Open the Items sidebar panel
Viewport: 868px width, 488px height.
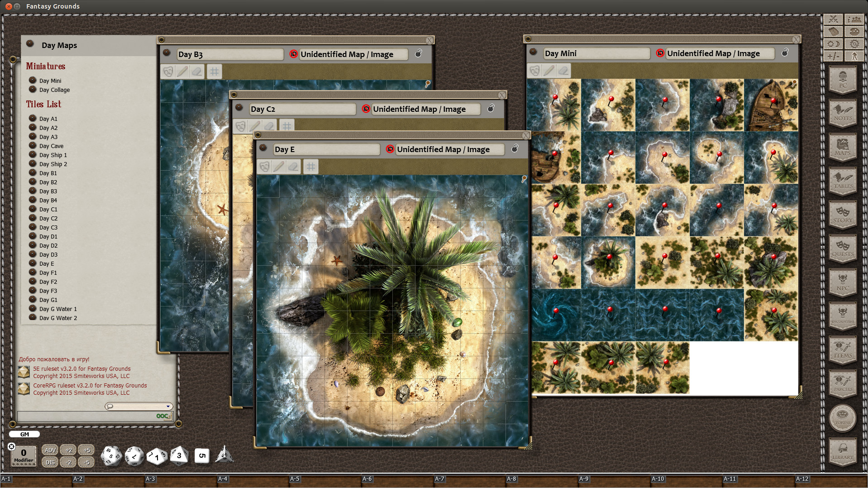pyautogui.click(x=842, y=349)
